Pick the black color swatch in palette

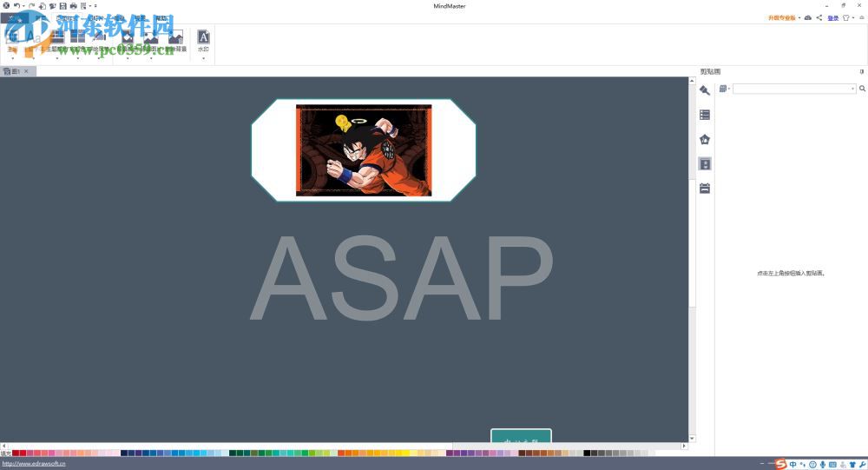[x=587, y=453]
